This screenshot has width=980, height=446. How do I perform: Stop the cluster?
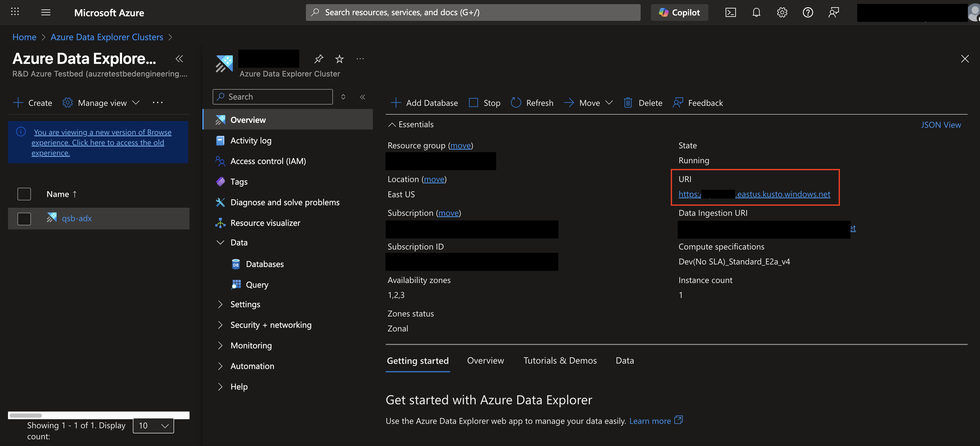pyautogui.click(x=484, y=103)
